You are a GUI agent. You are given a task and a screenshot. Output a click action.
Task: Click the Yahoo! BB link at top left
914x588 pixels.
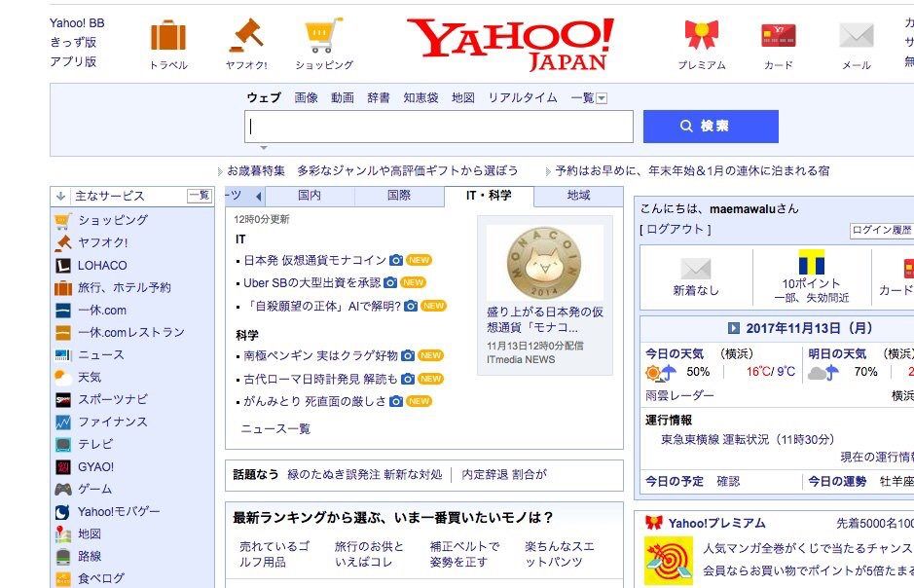(x=77, y=23)
